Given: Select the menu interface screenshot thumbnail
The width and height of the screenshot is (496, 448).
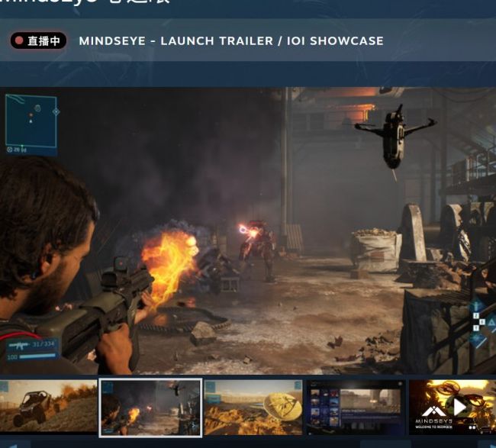Looking at the screenshot, I should pos(356,408).
